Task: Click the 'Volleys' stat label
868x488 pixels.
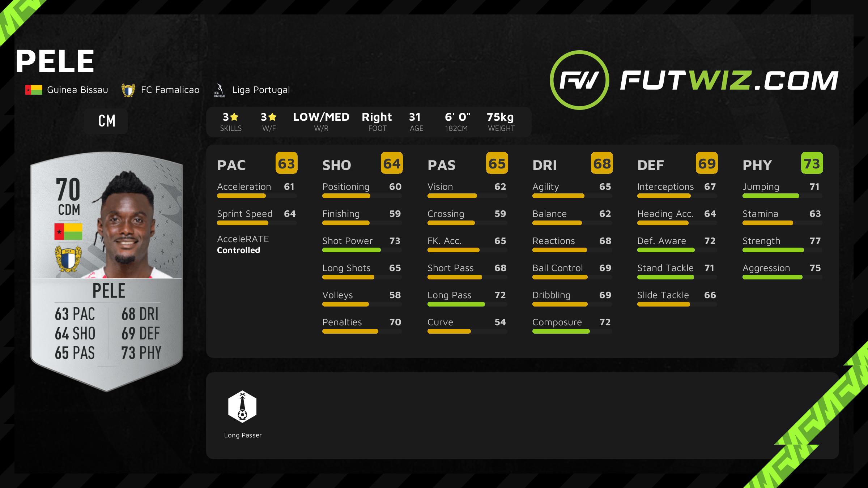Action: point(337,295)
